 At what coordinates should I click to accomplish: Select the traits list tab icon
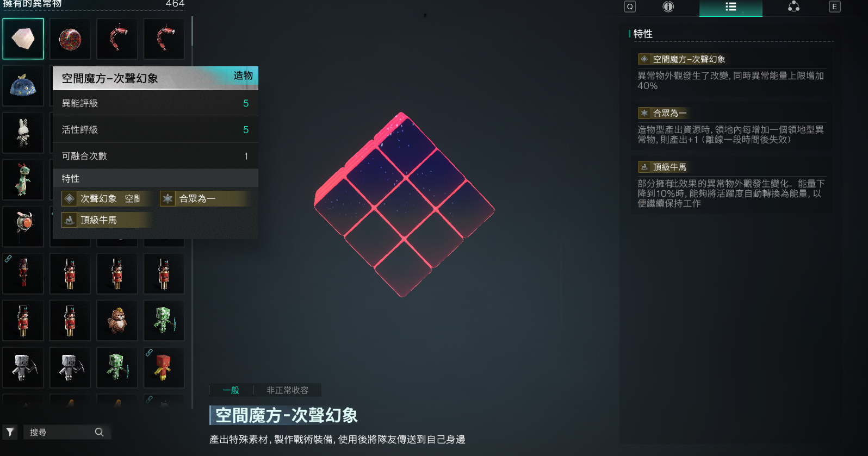coord(730,7)
